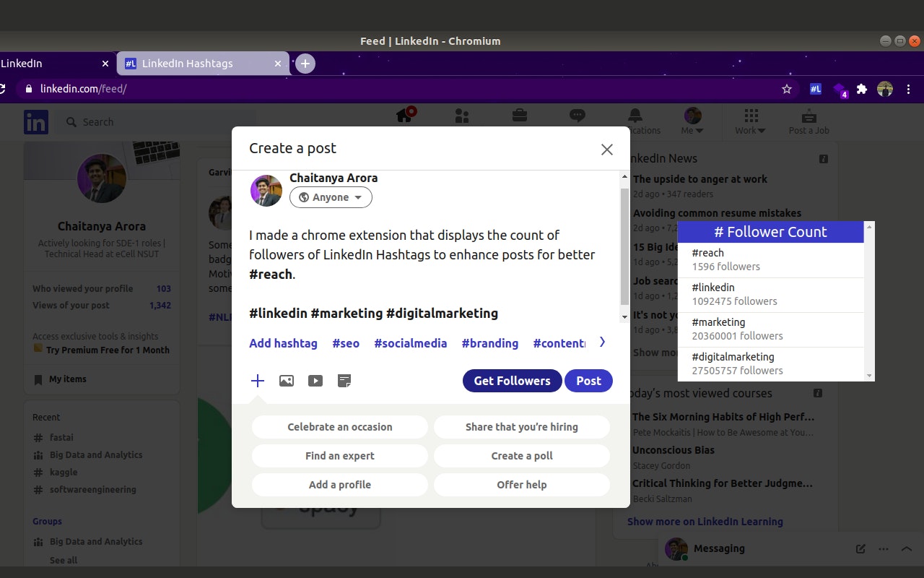The width and height of the screenshot is (924, 578).
Task: Choose Offer help option
Action: pyautogui.click(x=522, y=485)
